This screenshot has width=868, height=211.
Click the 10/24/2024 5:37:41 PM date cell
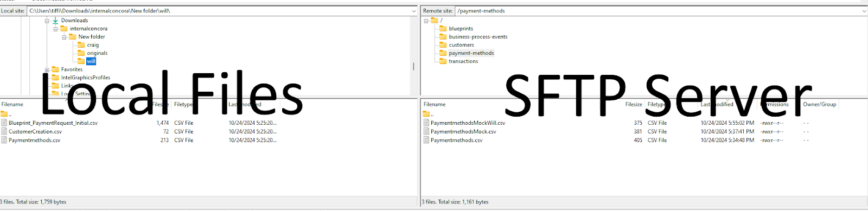point(727,131)
